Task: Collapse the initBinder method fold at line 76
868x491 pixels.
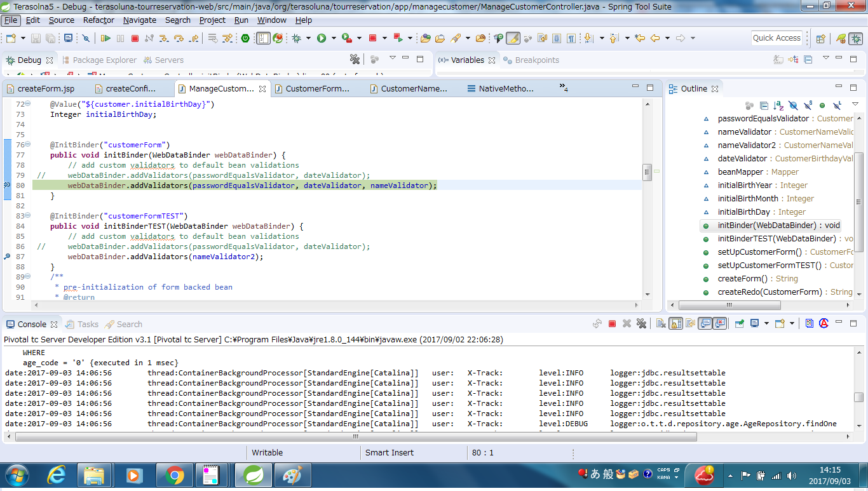Action: point(27,144)
